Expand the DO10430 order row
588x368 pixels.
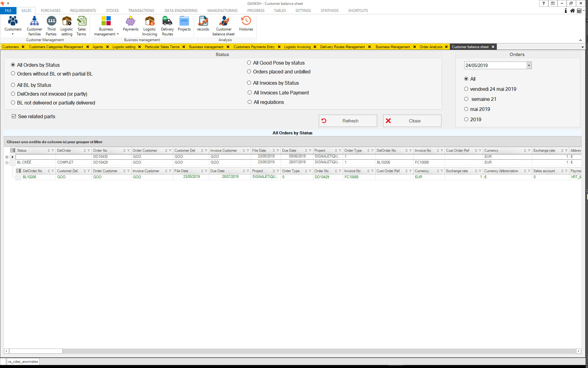[x=7, y=157]
